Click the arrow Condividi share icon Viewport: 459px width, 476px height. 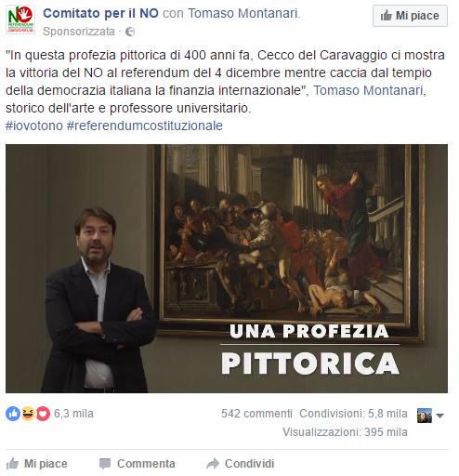click(x=213, y=464)
